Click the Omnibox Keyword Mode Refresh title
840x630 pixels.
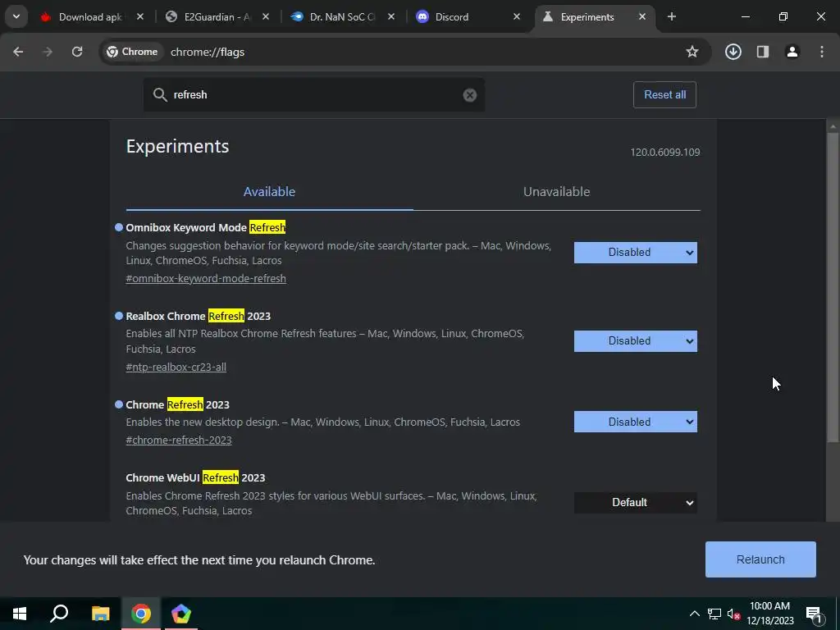(x=206, y=228)
